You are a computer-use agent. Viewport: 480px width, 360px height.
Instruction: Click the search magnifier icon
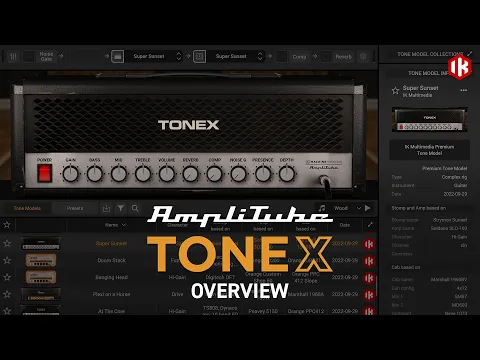pos(135,208)
